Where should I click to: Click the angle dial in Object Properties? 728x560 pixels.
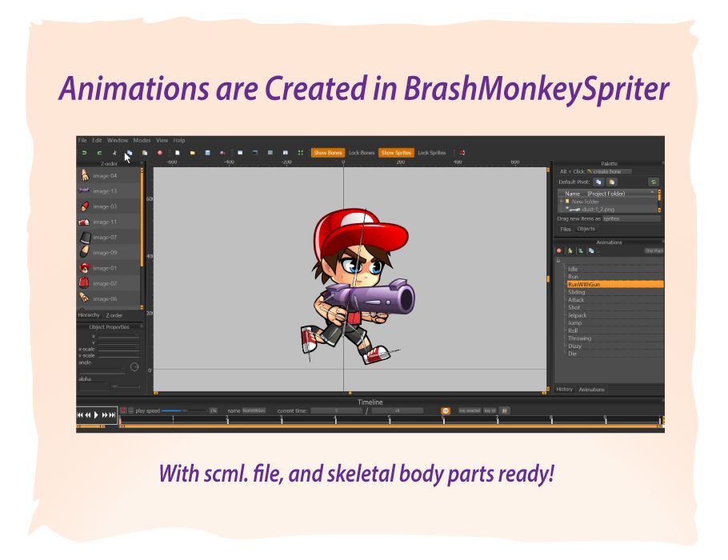click(x=134, y=367)
